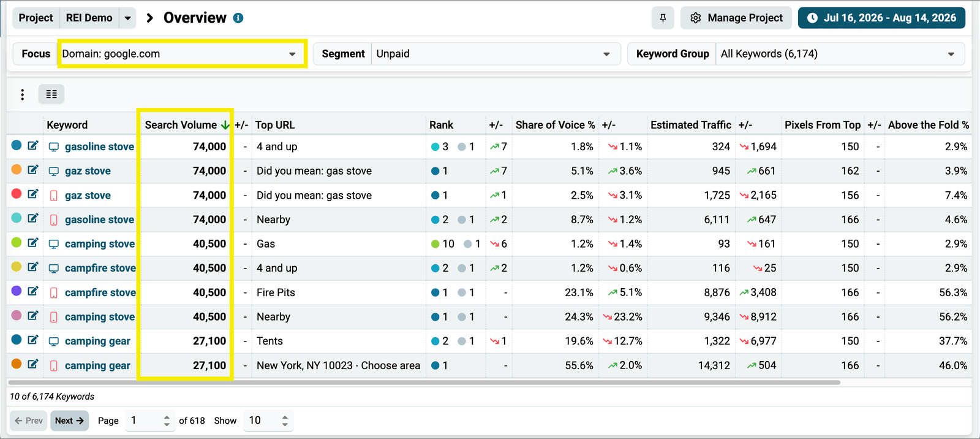Image resolution: width=980 pixels, height=439 pixels.
Task: Sort by Share of Voice % header
Action: (x=556, y=125)
